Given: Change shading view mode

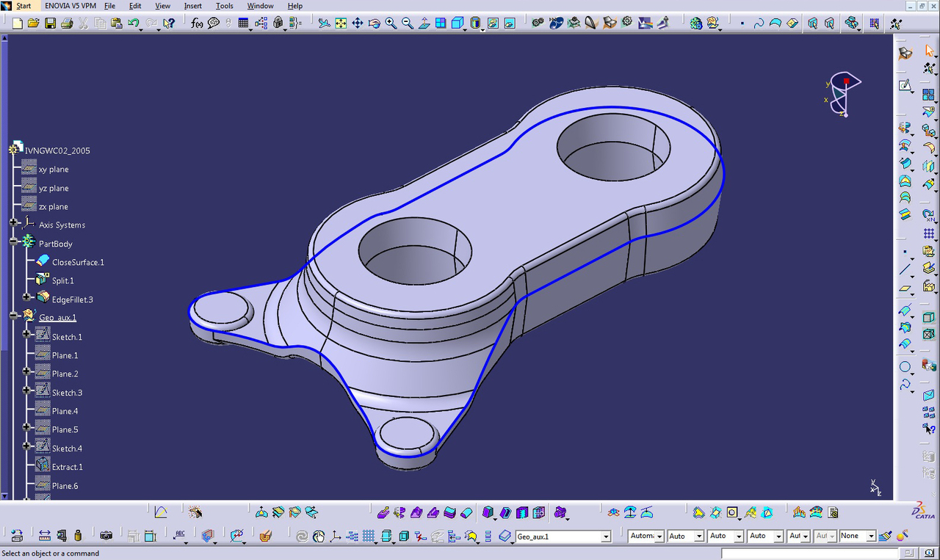Looking at the screenshot, I should pyautogui.click(x=475, y=23).
